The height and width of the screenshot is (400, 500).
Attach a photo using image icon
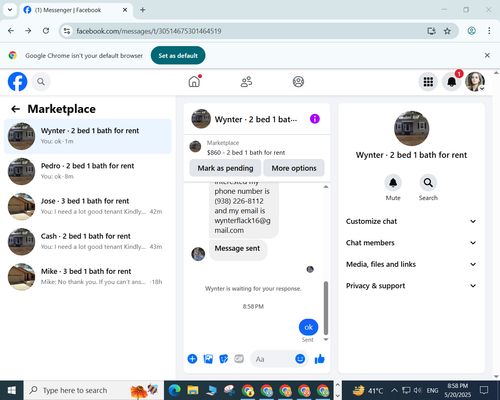(x=208, y=359)
